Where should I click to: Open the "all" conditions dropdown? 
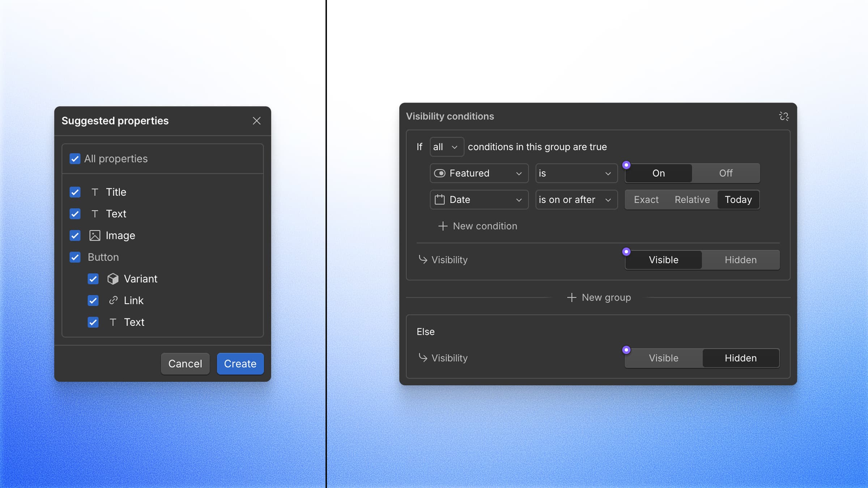[447, 147]
